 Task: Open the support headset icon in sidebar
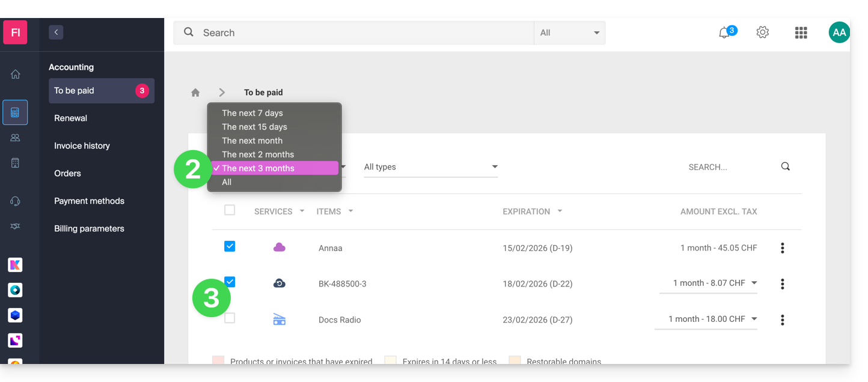click(16, 201)
